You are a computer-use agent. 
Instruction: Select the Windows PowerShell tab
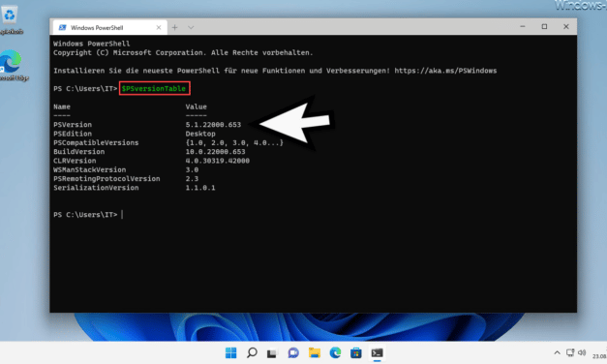[110, 27]
